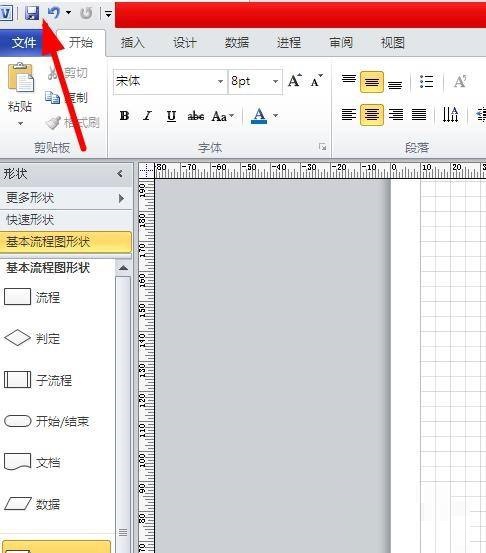
Task: Switch to the 设计 tab
Action: coord(184,43)
